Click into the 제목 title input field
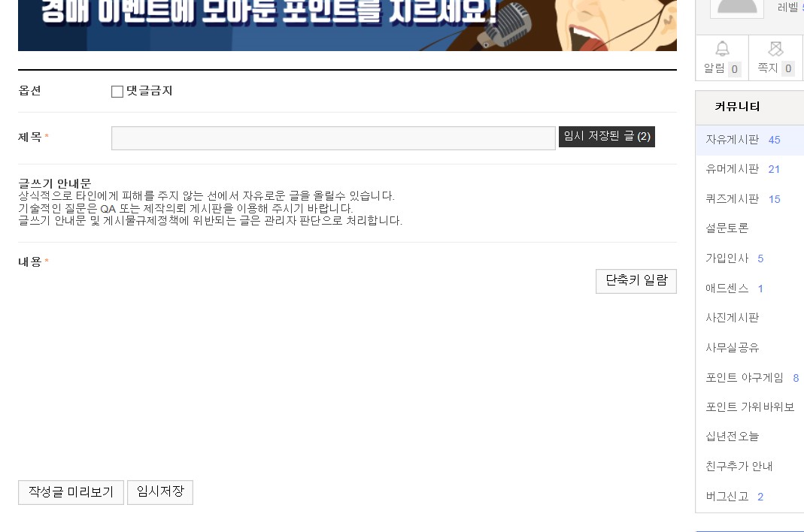The image size is (804, 532). coord(333,138)
